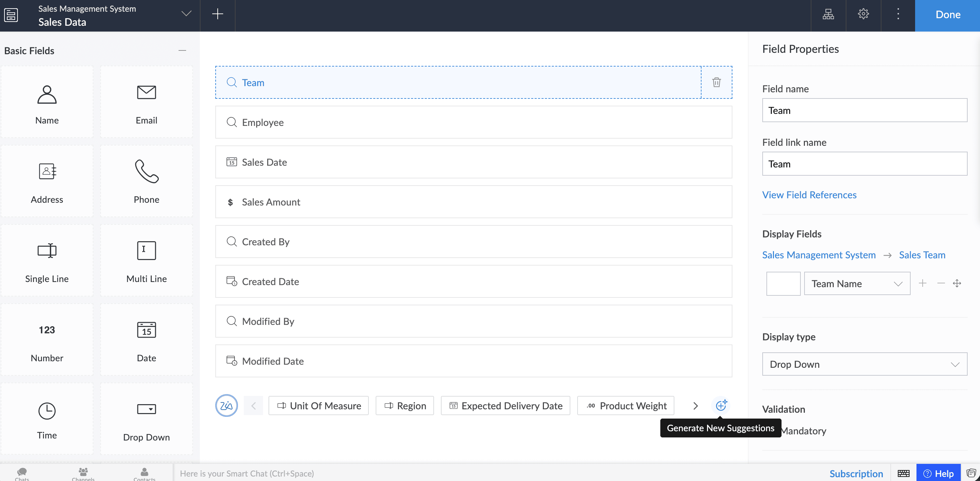Open the Display type Drop Down selector
Image resolution: width=980 pixels, height=481 pixels.
(x=864, y=364)
